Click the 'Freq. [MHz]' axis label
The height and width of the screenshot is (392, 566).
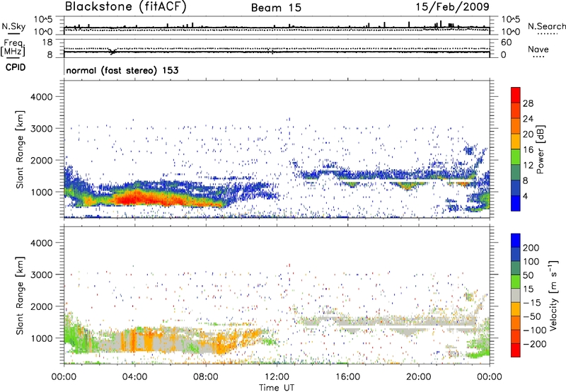[x=13, y=47]
